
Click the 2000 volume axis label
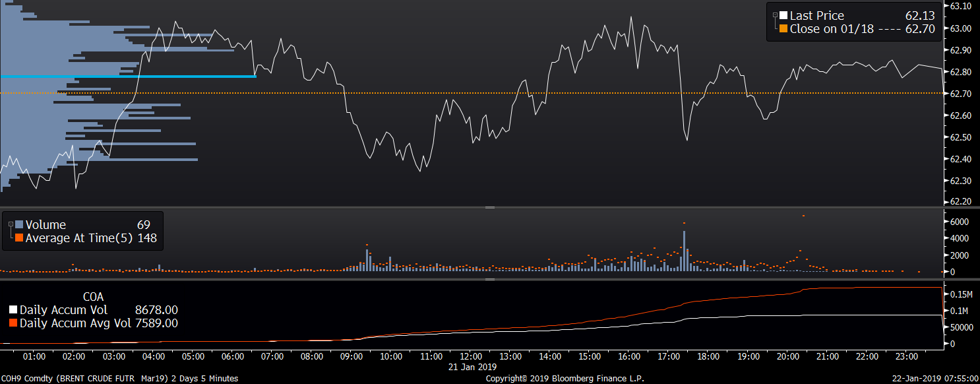pos(958,255)
